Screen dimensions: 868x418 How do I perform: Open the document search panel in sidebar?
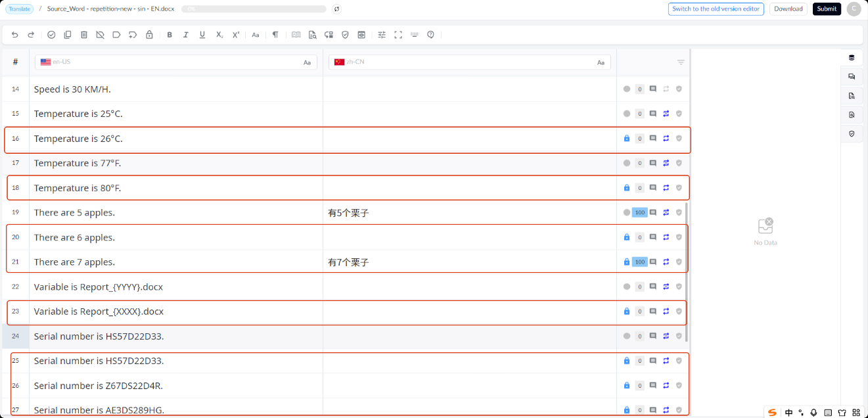point(852,96)
